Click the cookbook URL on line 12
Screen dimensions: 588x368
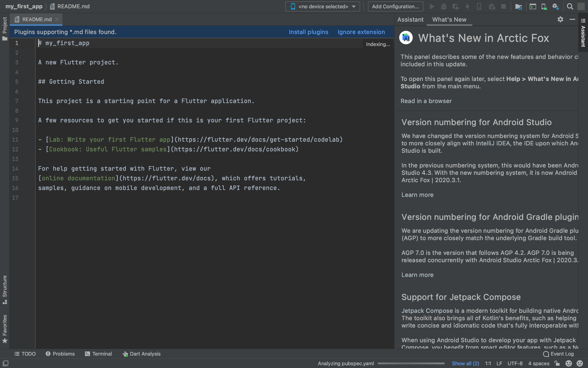point(235,149)
